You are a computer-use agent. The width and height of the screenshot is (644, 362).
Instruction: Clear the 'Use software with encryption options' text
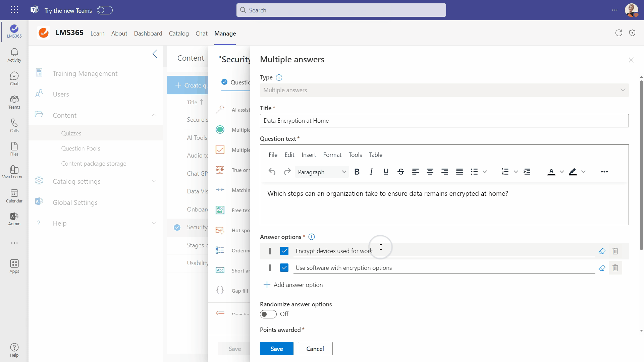coord(602,268)
